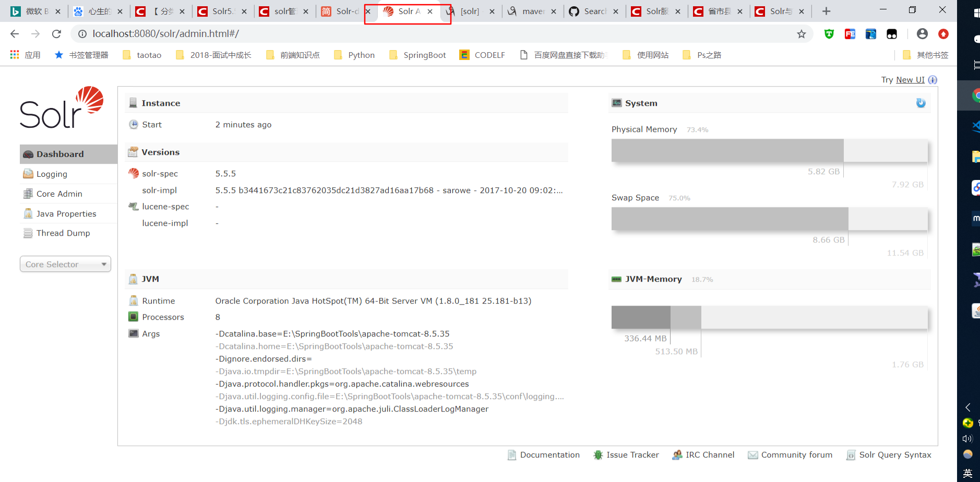980x482 pixels.
Task: Open the 使用网站 bookmark folder
Action: pos(646,55)
